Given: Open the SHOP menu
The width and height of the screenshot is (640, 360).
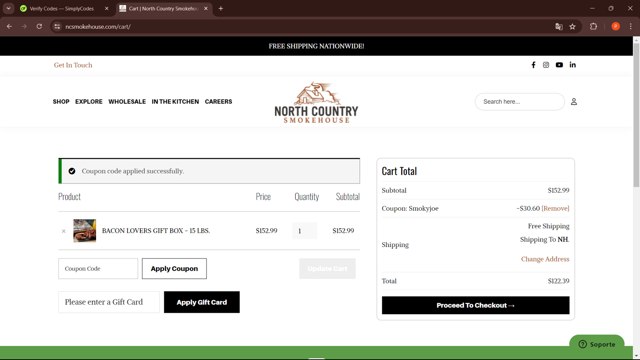Looking at the screenshot, I should coord(61,102).
